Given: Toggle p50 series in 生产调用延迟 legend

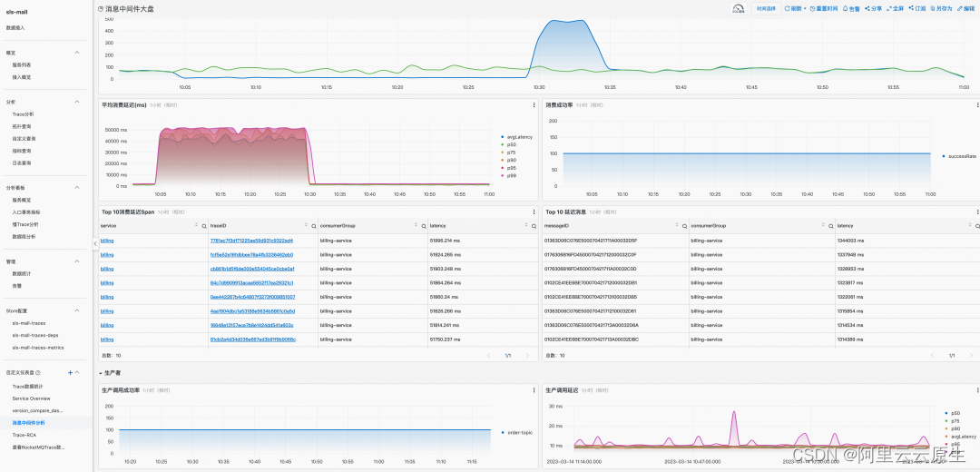Looking at the screenshot, I should tap(955, 413).
